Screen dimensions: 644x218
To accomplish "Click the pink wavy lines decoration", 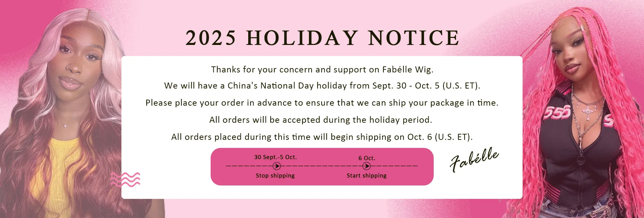I will pyautogui.click(x=125, y=179).
